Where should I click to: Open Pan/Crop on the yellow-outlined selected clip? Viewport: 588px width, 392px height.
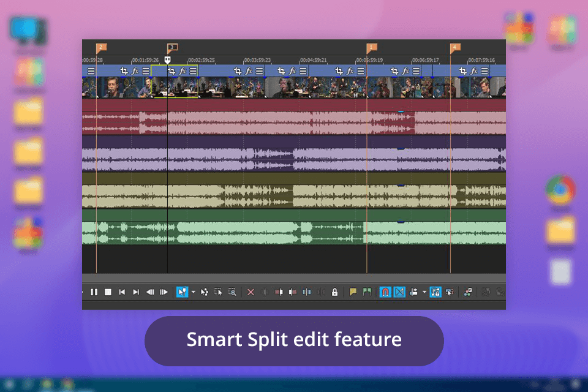[171, 71]
